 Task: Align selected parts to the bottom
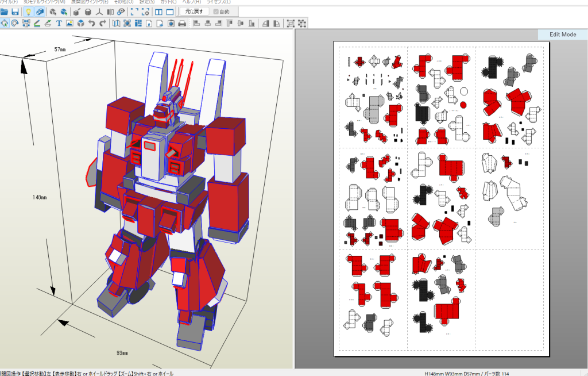click(252, 24)
